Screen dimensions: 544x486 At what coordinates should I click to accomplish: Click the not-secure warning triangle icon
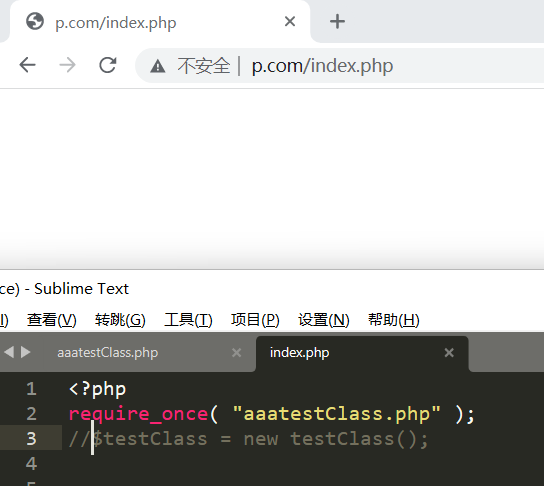(x=158, y=66)
